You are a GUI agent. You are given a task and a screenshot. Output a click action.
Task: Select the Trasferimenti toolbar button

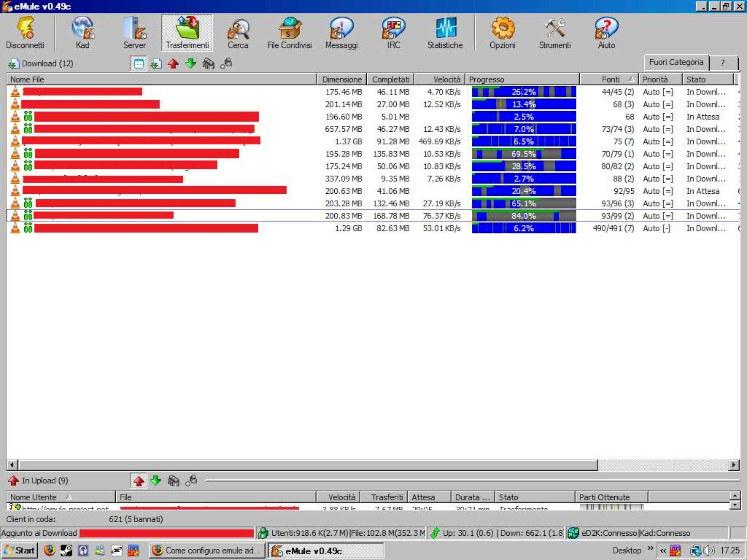coord(187,33)
